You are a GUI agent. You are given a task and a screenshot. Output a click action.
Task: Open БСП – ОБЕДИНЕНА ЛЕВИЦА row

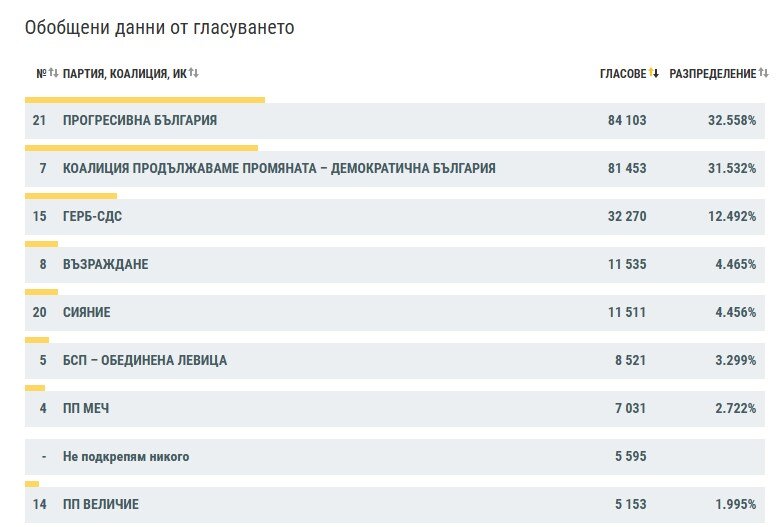[x=395, y=360]
